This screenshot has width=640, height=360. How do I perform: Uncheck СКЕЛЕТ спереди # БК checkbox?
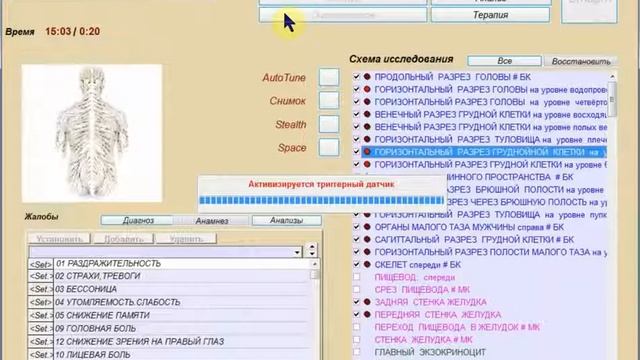click(357, 264)
